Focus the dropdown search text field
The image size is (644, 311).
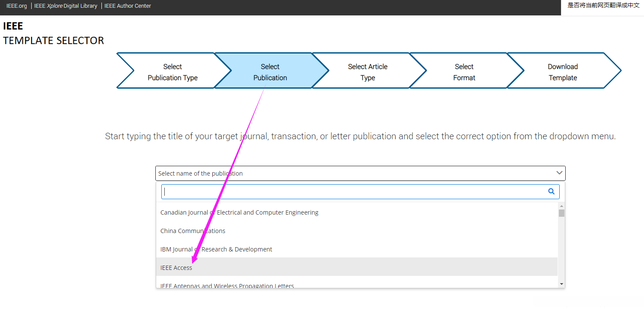pos(360,191)
